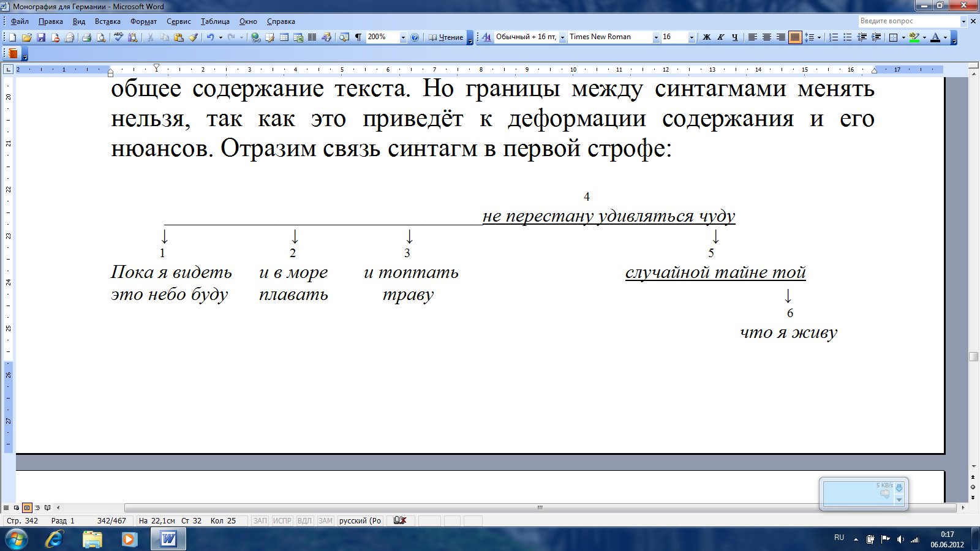This screenshot has height=551, width=980.
Task: Toggle justified text alignment
Action: pos(795,37)
